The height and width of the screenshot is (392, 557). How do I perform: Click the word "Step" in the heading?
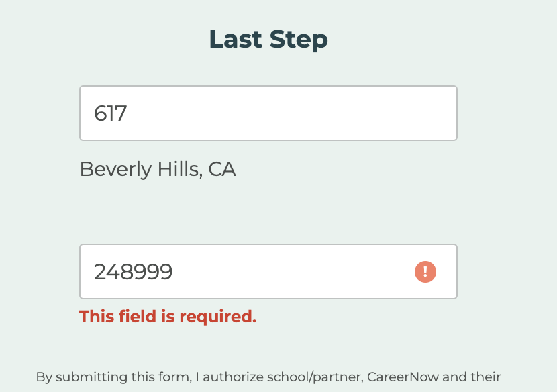tap(299, 39)
